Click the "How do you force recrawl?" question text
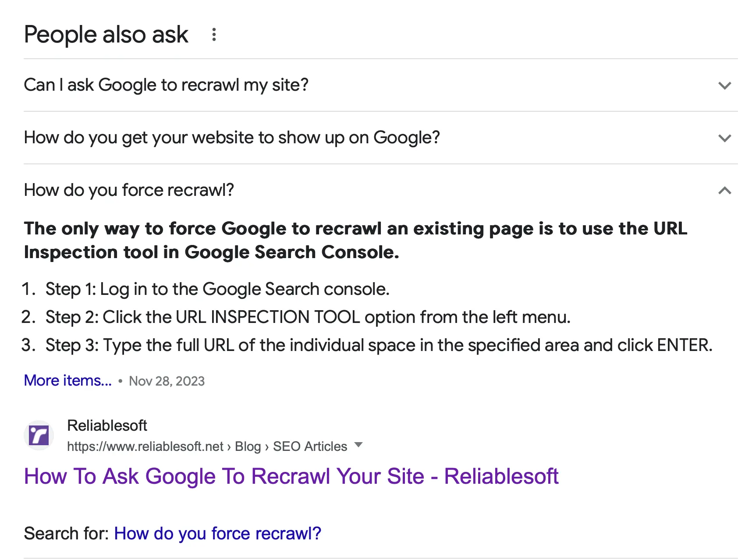The width and height of the screenshot is (752, 560). (x=129, y=190)
